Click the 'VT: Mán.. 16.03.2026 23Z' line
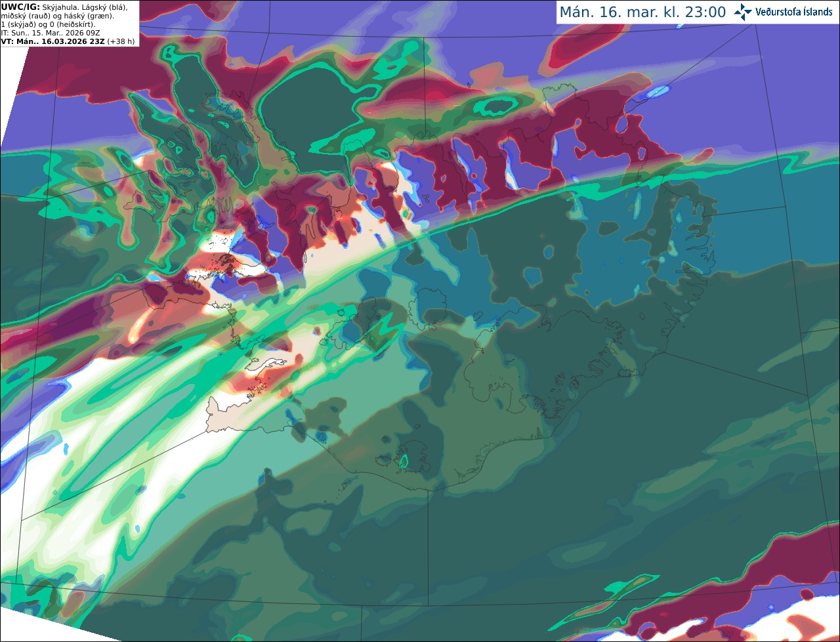This screenshot has height=642, width=840. click(x=53, y=41)
